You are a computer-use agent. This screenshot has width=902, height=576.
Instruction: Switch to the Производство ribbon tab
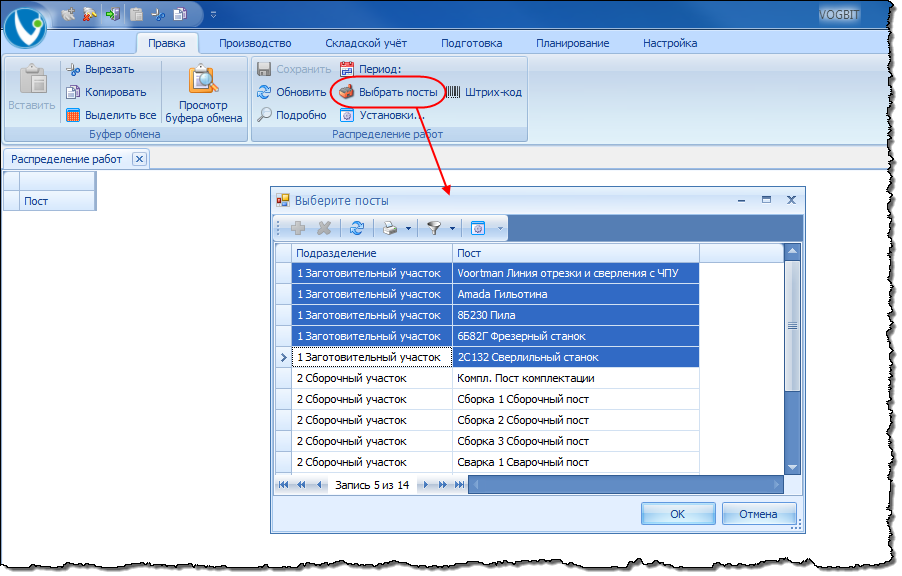(255, 43)
